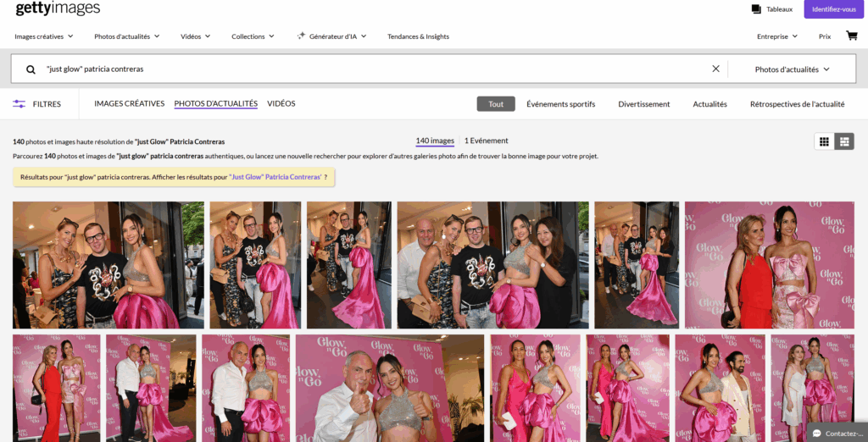The height and width of the screenshot is (442, 868).
Task: Click the search magnifier icon
Action: [31, 69]
